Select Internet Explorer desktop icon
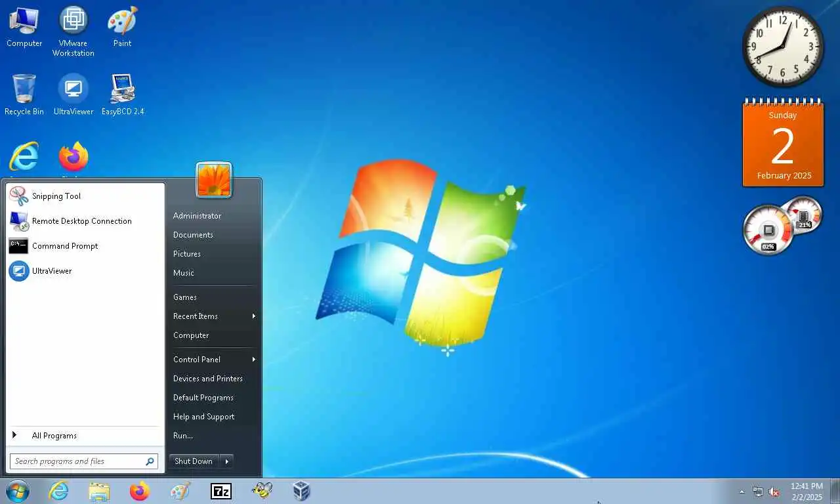 tap(24, 157)
